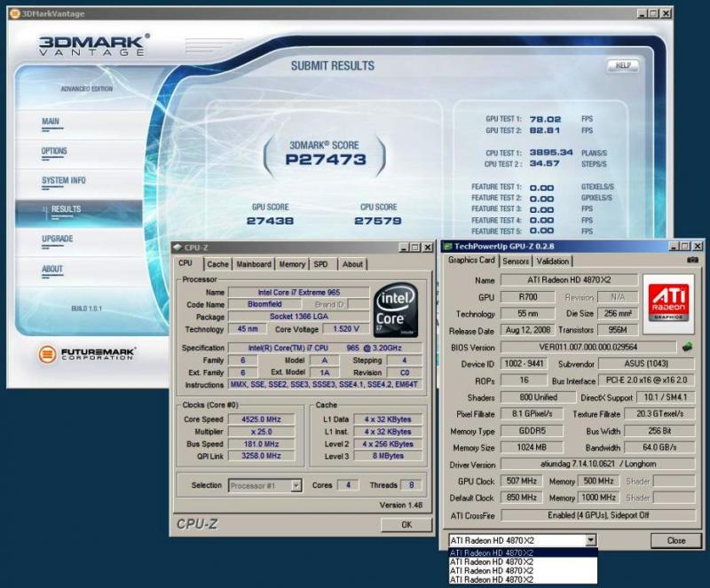
Task: Switch to the CPU tab in CPU-Z
Action: (185, 263)
